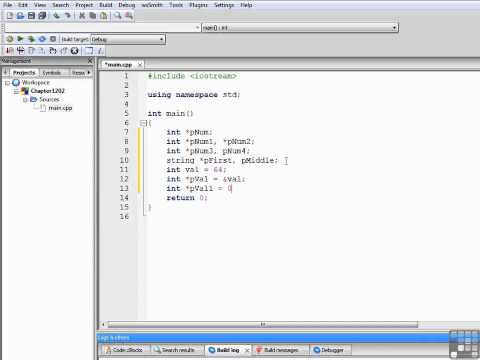This screenshot has height=360, width=480.
Task: Click the Management tabs left arrow
Action: coord(5,72)
